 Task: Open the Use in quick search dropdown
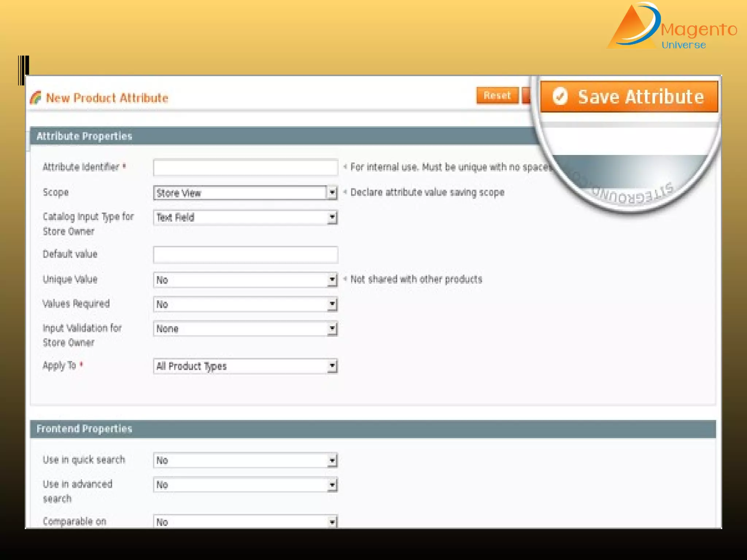(245, 460)
